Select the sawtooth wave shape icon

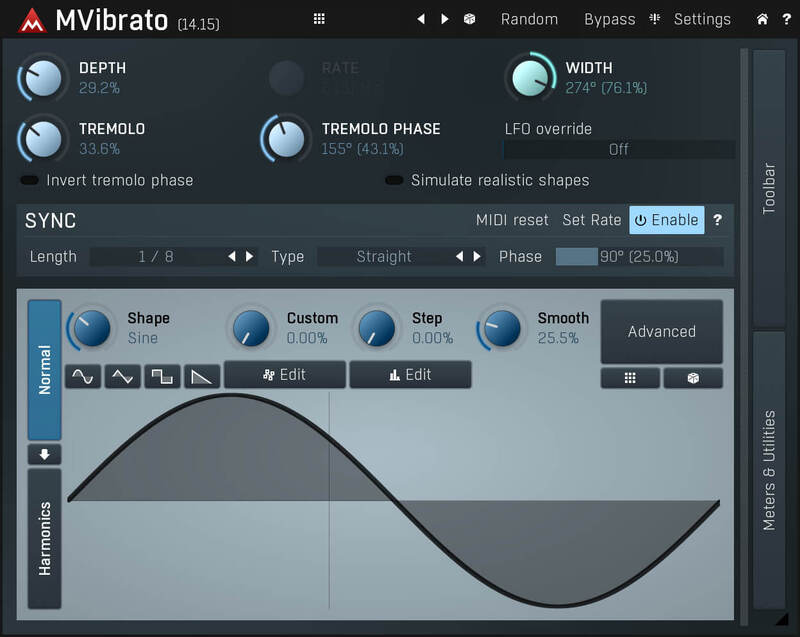[x=202, y=377]
